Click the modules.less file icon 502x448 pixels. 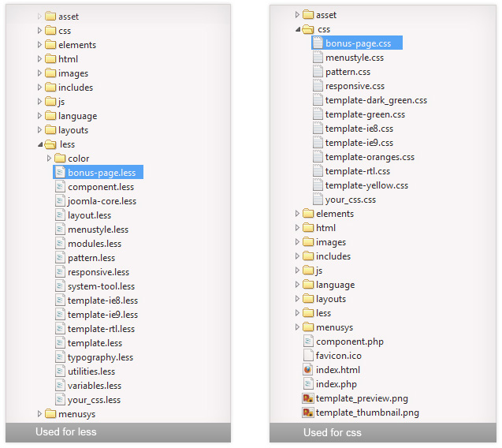coord(60,243)
